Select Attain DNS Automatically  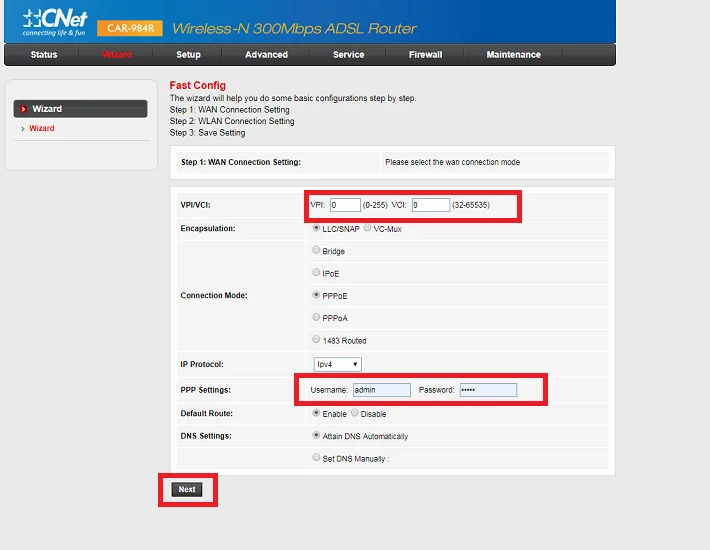(x=317, y=435)
